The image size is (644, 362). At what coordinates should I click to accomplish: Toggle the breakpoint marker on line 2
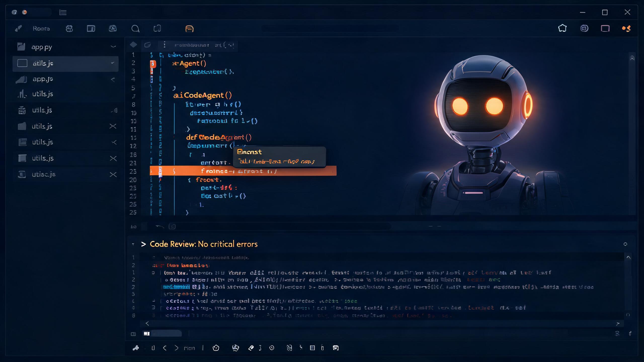pos(153,64)
